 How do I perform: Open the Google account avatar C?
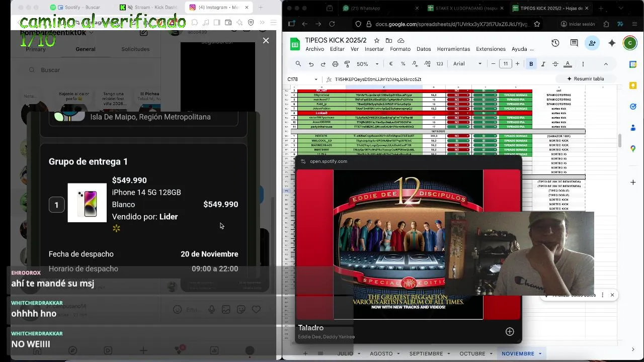[630, 43]
